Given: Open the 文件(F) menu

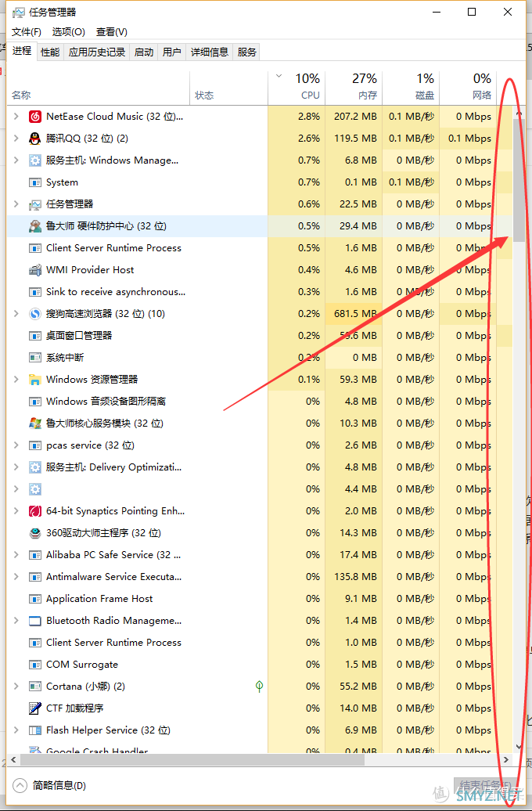Looking at the screenshot, I should (x=27, y=32).
